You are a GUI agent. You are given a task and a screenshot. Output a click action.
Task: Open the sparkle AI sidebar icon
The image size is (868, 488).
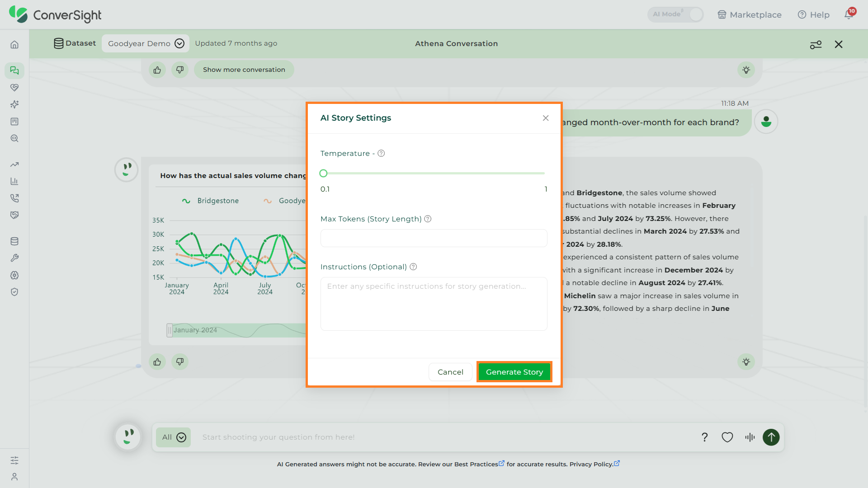point(14,104)
